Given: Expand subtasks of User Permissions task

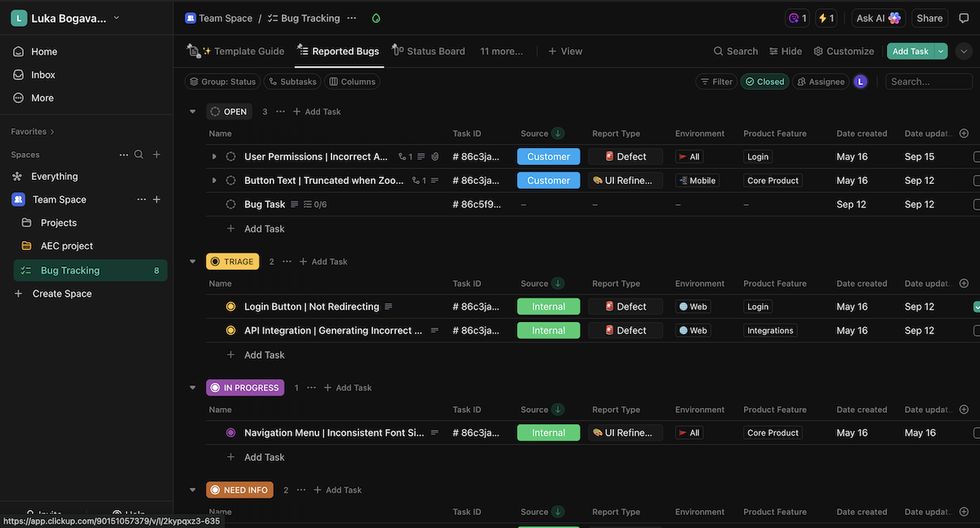Looking at the screenshot, I should [214, 156].
